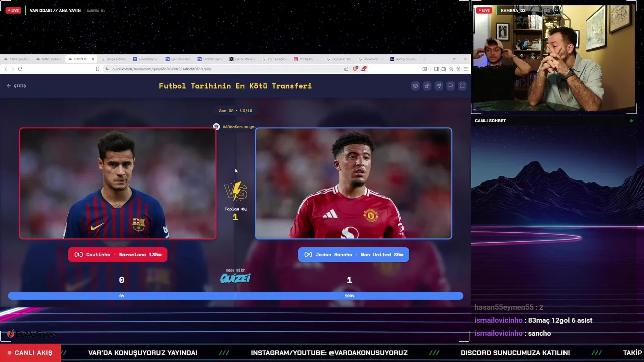The width and height of the screenshot is (644, 362).
Task: Click the flag report icon
Action: click(x=450, y=86)
